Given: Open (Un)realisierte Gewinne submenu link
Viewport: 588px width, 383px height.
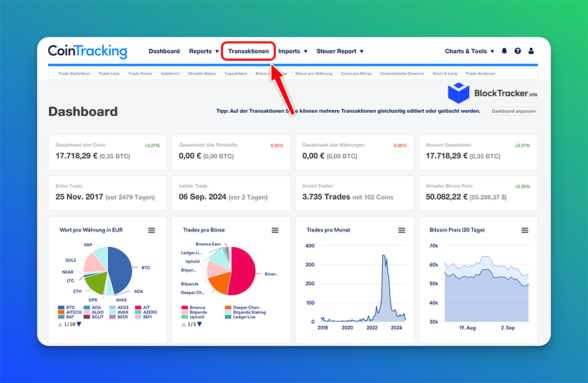Looking at the screenshot, I should (x=402, y=73).
